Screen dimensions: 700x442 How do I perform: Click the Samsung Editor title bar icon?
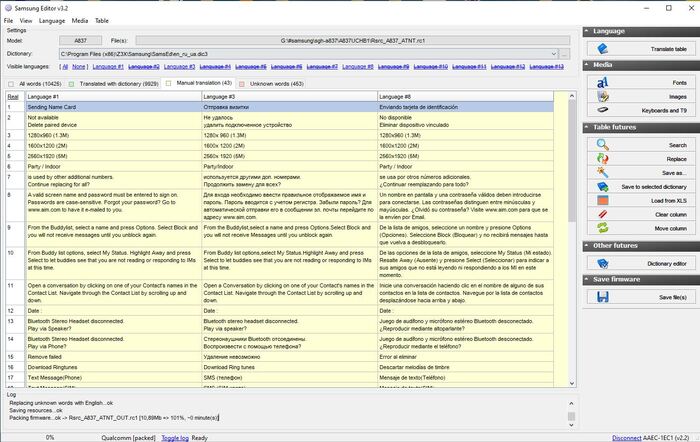point(8,8)
